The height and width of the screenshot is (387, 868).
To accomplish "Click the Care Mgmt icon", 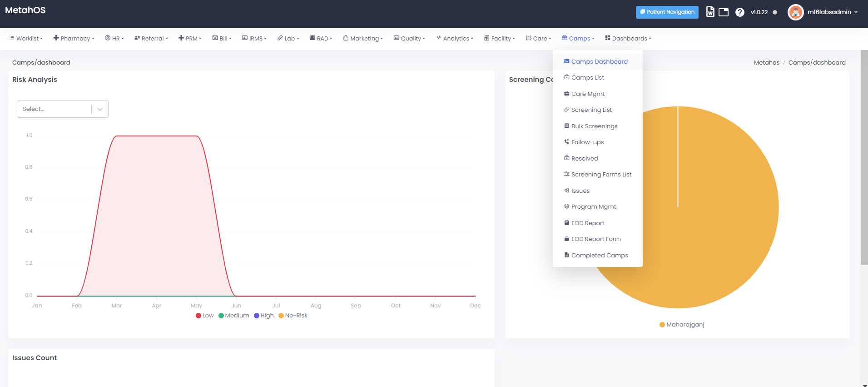I will pos(566,94).
